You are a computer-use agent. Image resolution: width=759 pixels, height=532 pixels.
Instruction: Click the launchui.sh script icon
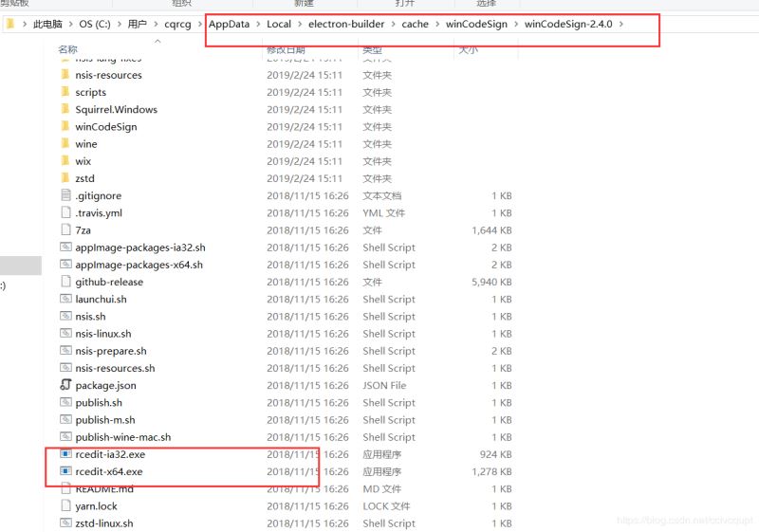coord(65,299)
